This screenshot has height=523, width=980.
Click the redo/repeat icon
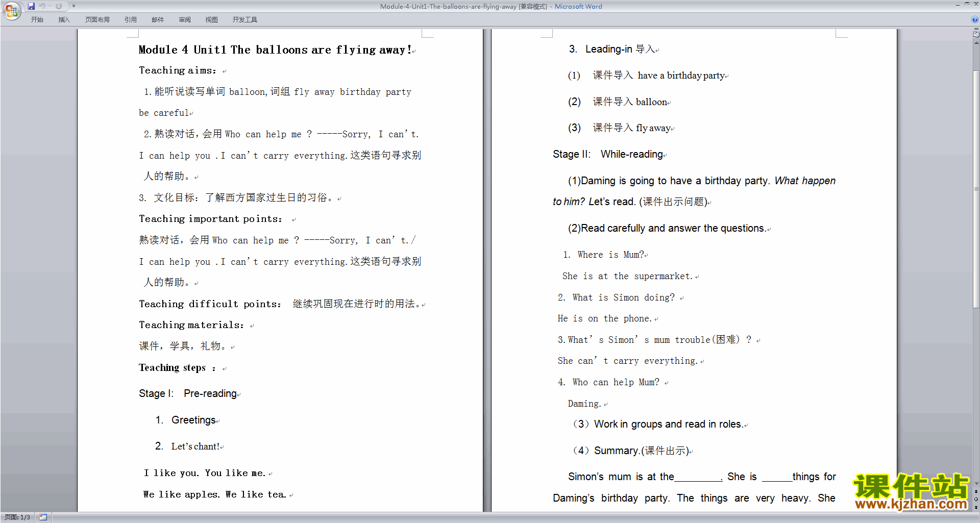[x=59, y=6]
